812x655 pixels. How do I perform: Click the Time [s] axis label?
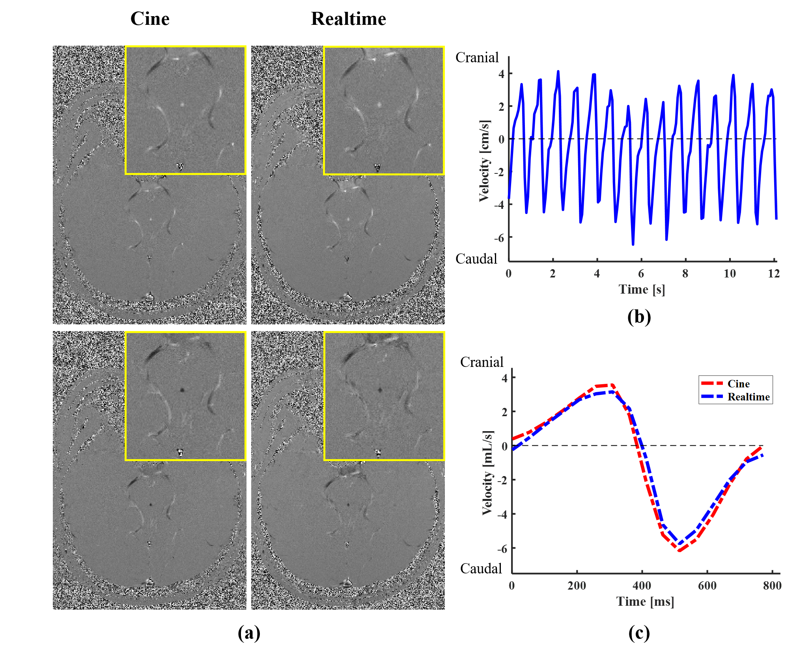[x=642, y=290]
